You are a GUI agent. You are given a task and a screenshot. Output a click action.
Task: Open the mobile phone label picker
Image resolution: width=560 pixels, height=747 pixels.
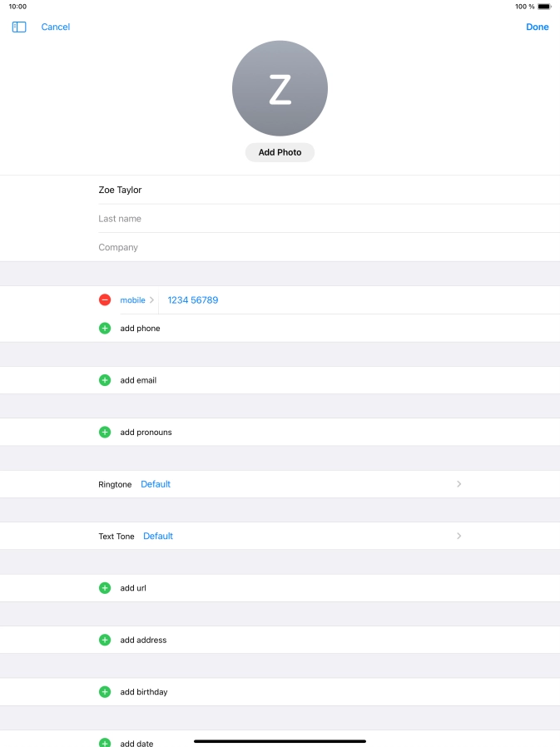[136, 300]
